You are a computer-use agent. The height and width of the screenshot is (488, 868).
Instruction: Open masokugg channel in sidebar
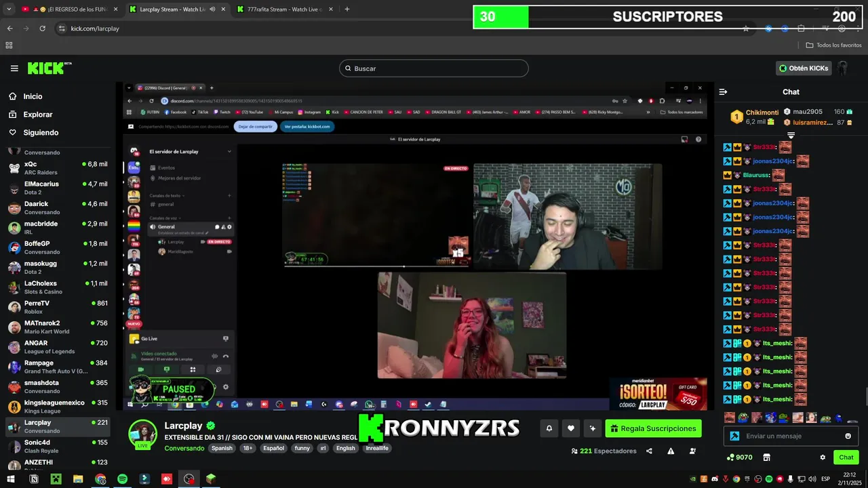click(58, 267)
